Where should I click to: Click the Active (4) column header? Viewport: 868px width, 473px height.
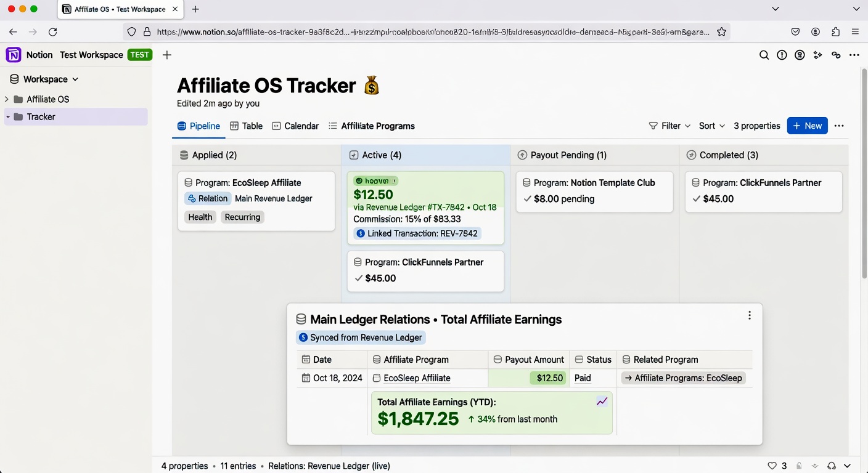tap(425, 155)
